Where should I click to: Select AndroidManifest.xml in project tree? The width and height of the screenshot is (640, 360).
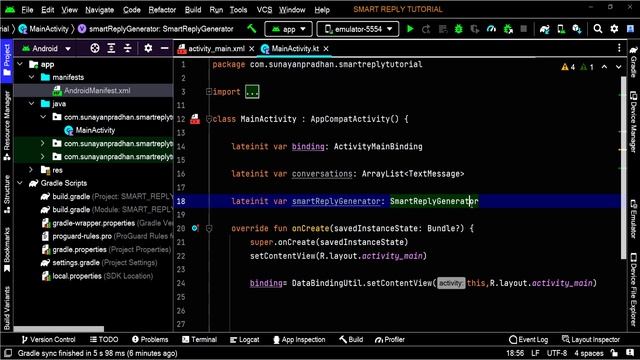point(97,91)
